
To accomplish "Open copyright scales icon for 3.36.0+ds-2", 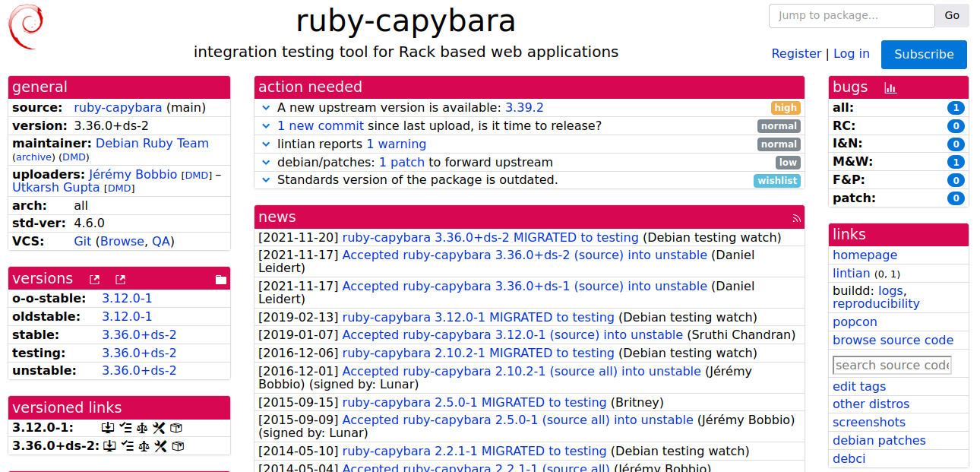I will (143, 446).
